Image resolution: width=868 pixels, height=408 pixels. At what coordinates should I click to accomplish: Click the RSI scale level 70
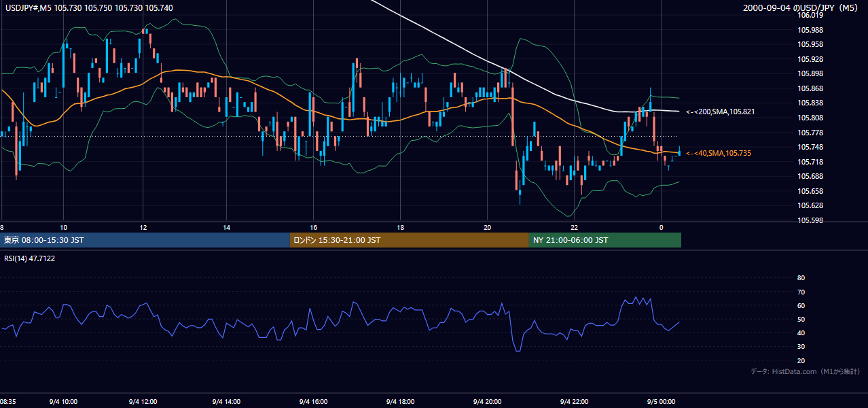[801, 292]
